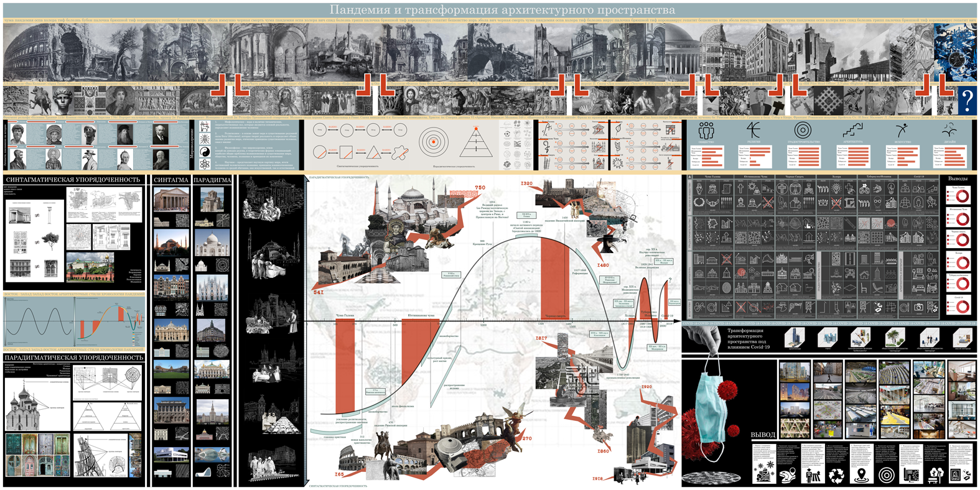Click the 1320 year marker on graph
The image size is (980, 490).
click(x=526, y=184)
